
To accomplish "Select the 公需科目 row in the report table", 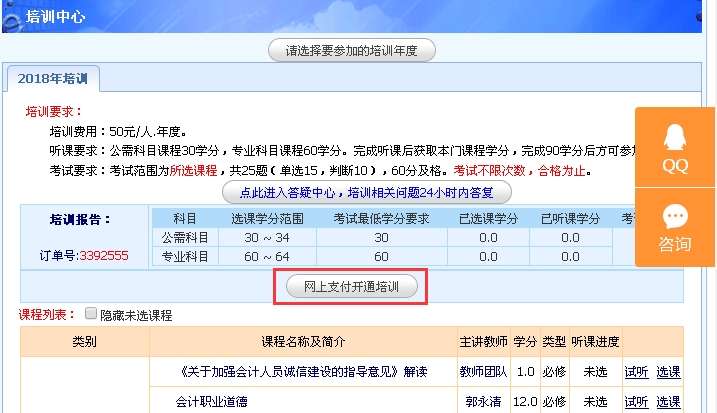I will click(x=186, y=238).
